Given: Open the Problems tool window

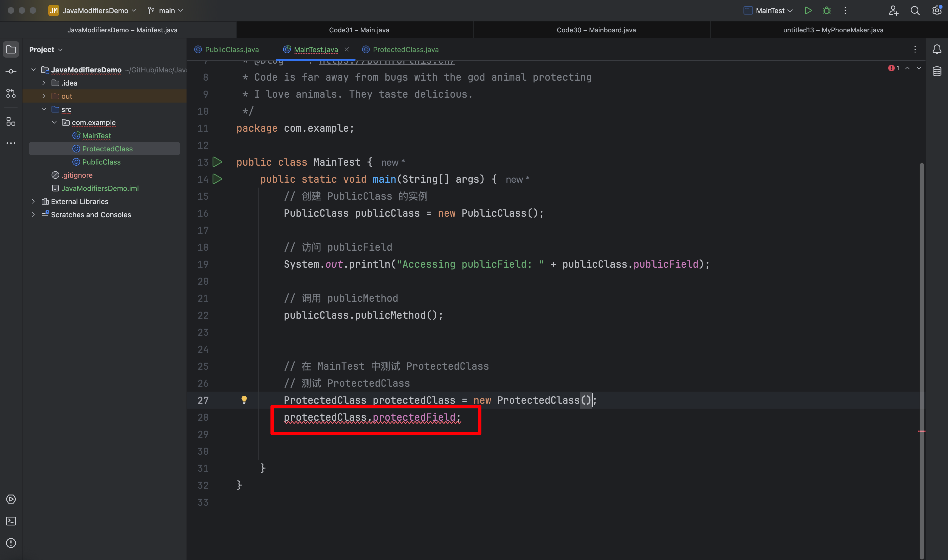Looking at the screenshot, I should coord(11,543).
